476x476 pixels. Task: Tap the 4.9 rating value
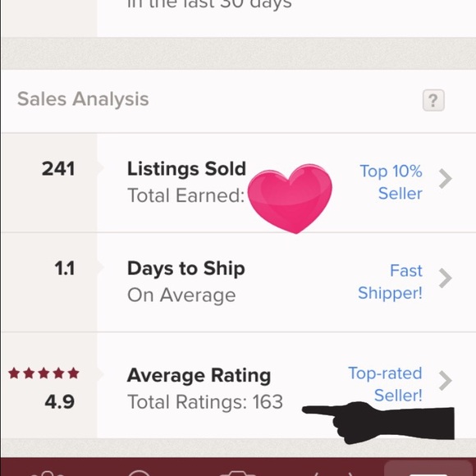pyautogui.click(x=59, y=402)
